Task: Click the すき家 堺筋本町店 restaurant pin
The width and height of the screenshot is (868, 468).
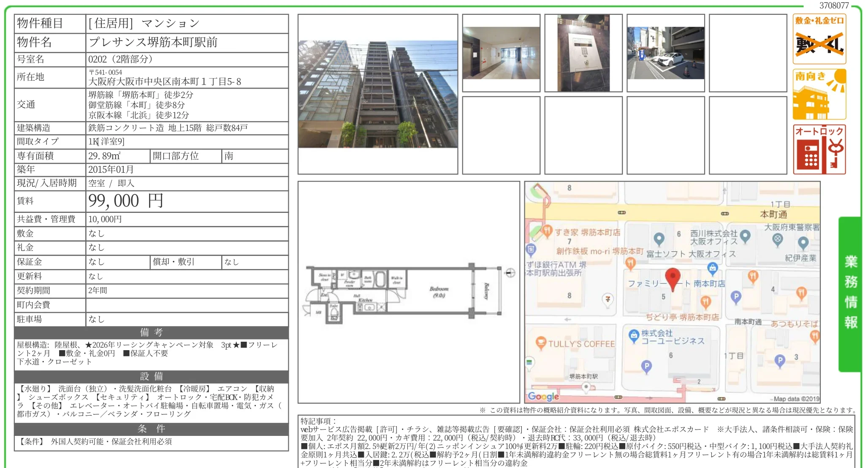Action: coord(547,231)
